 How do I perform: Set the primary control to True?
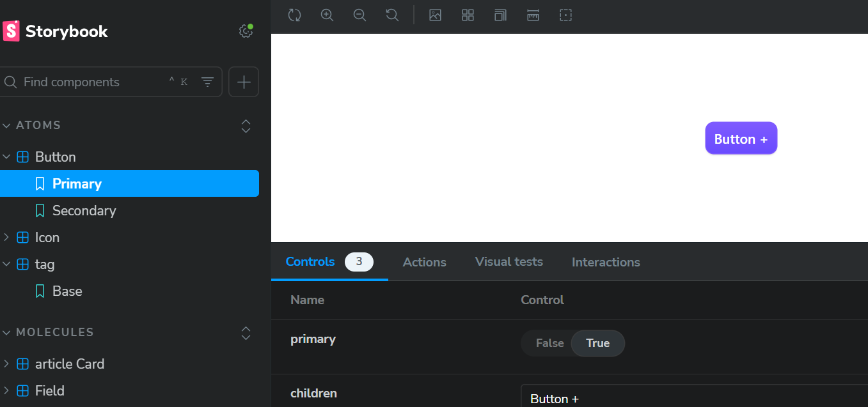(x=597, y=343)
